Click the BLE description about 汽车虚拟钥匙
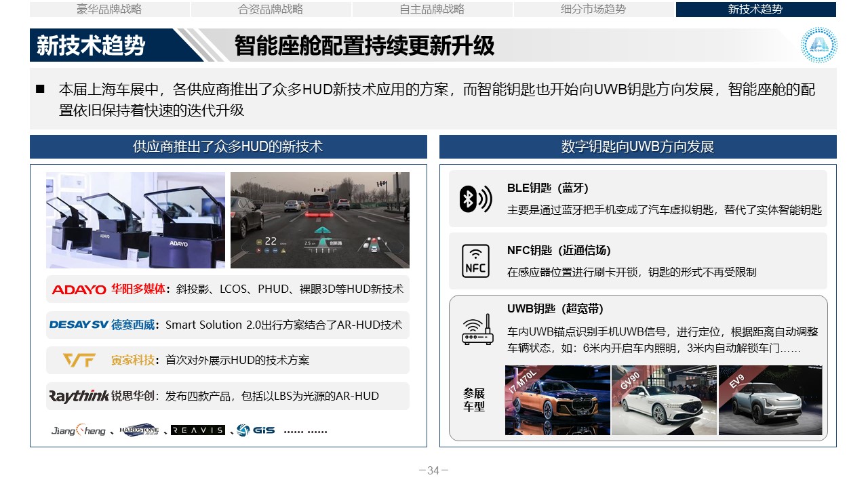This screenshot has height=488, width=868. point(665,210)
